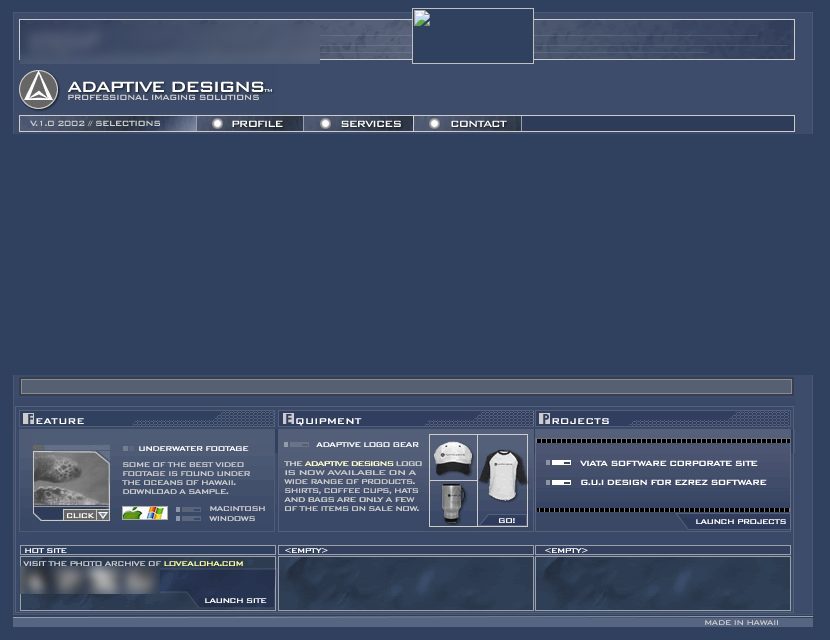Click the Adaptive Designs triangle logo

click(38, 89)
